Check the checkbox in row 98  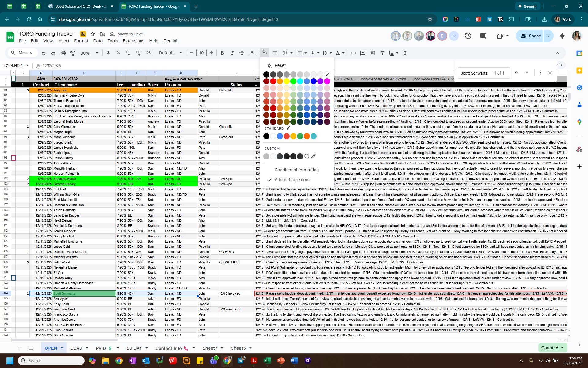coord(13,158)
